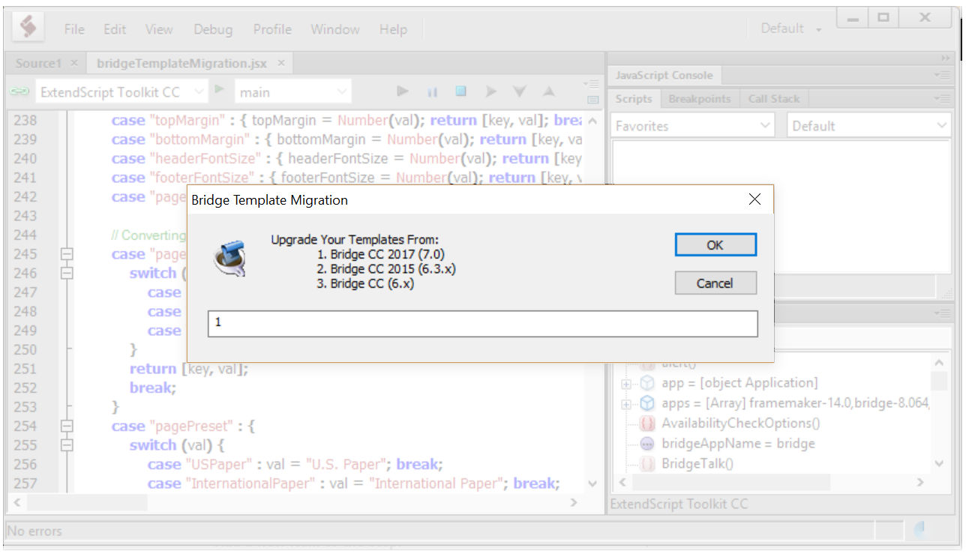
Task: Open the Scripts panel flyout menu
Action: (x=944, y=98)
